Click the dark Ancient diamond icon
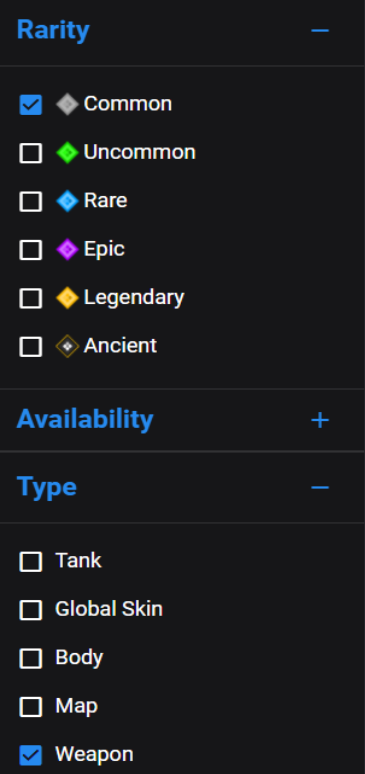 67,346
